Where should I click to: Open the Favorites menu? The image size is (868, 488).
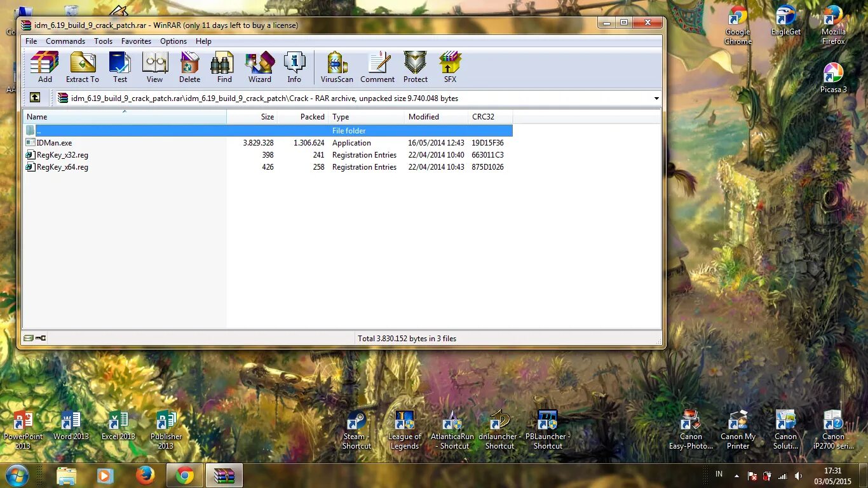tap(137, 41)
